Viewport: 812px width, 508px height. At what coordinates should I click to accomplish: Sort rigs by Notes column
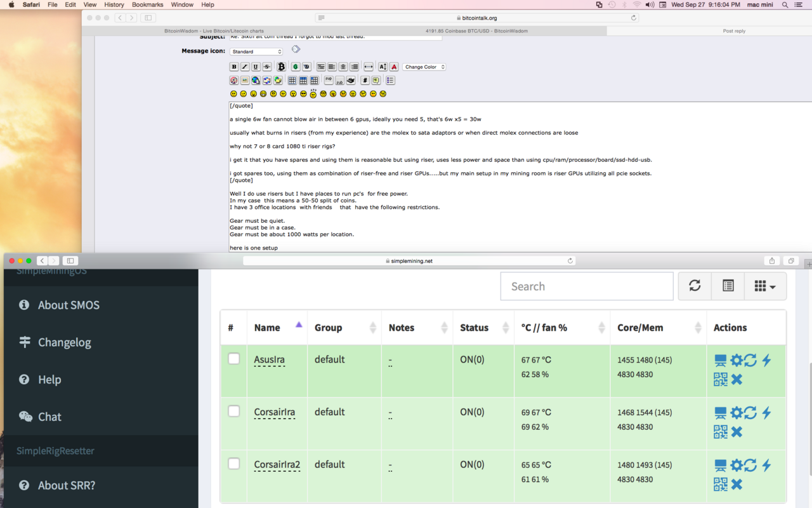[417, 328]
